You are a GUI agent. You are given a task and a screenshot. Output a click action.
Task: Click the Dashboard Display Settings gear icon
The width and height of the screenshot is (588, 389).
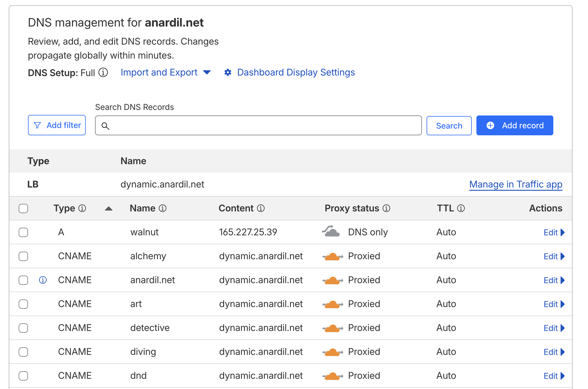click(228, 72)
